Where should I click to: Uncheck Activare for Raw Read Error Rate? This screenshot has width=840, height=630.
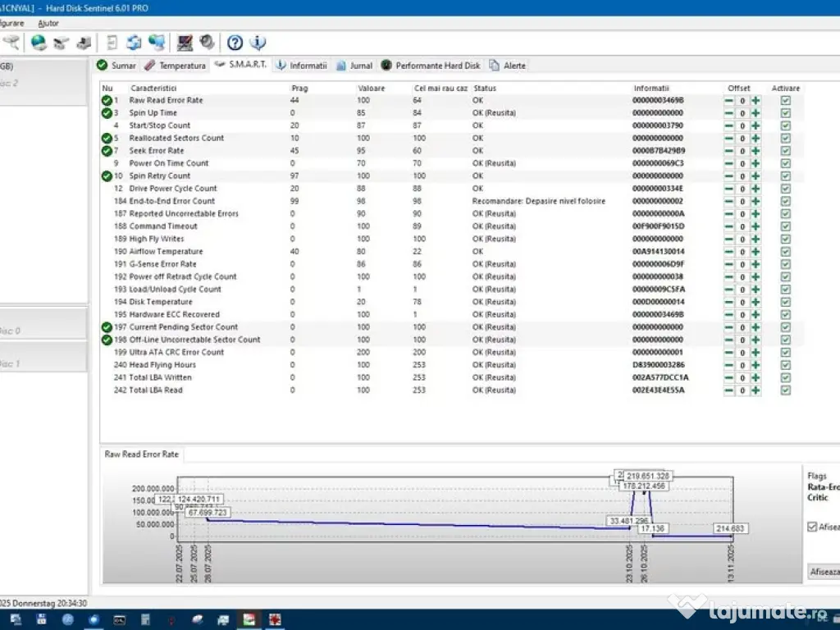[x=786, y=100]
